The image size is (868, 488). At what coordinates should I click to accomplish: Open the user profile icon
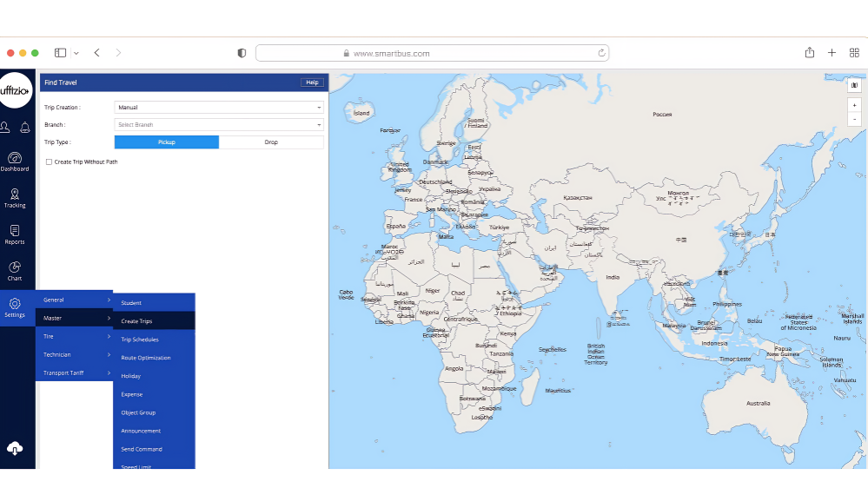[x=5, y=128]
